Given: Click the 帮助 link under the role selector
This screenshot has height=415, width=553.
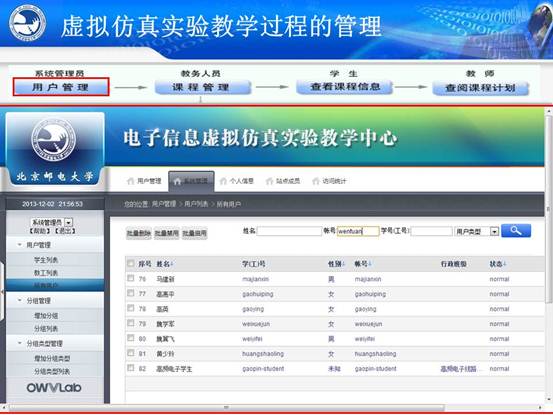Looking at the screenshot, I should coord(40,231).
